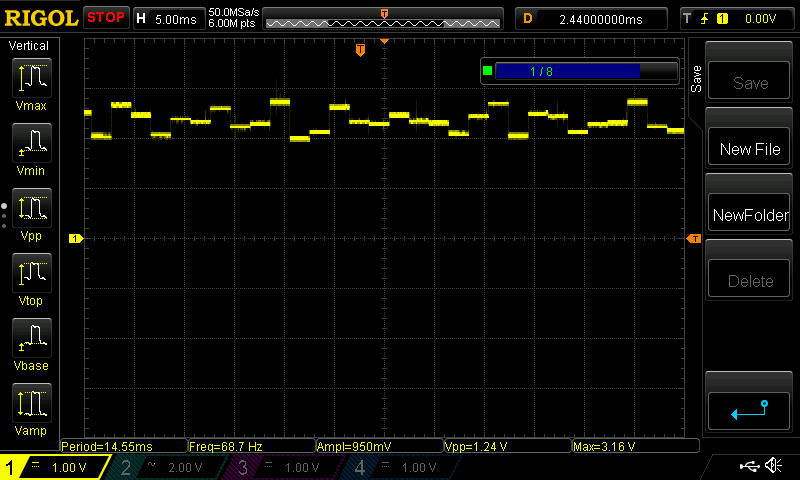Screen dimensions: 800x480
Task: Click the back arrow return button
Action: tap(749, 408)
